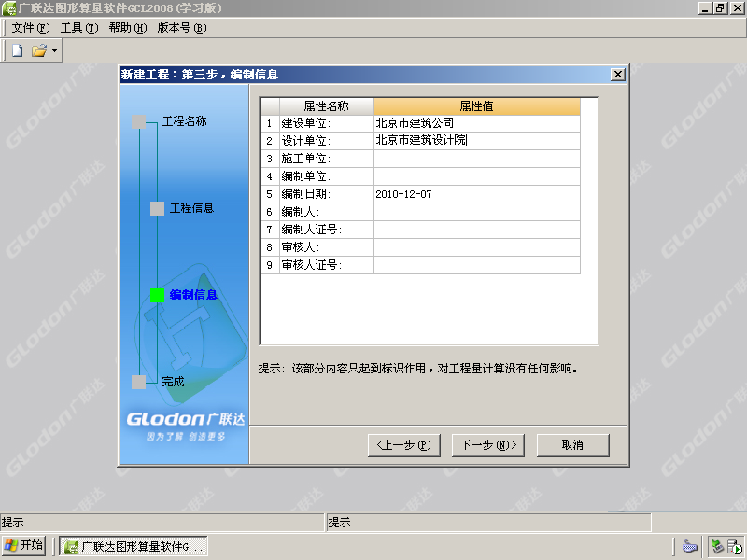747x560 pixels.
Task: Minimize the main GCL2008 window
Action: tap(705, 8)
